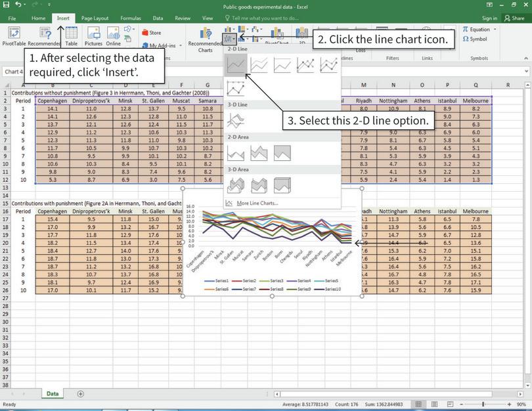This screenshot has height=411, width=532.
Task: Click the Undo icon
Action: point(18,5)
